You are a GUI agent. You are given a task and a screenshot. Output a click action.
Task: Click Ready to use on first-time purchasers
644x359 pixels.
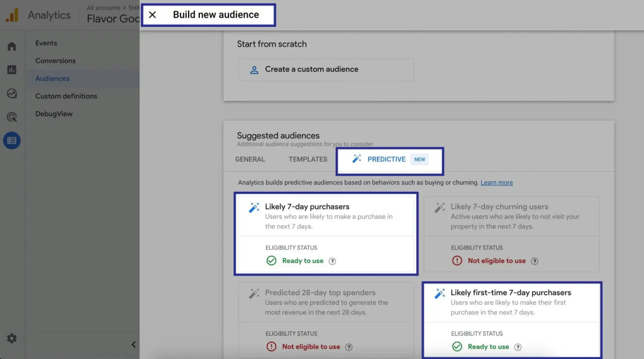(488, 346)
